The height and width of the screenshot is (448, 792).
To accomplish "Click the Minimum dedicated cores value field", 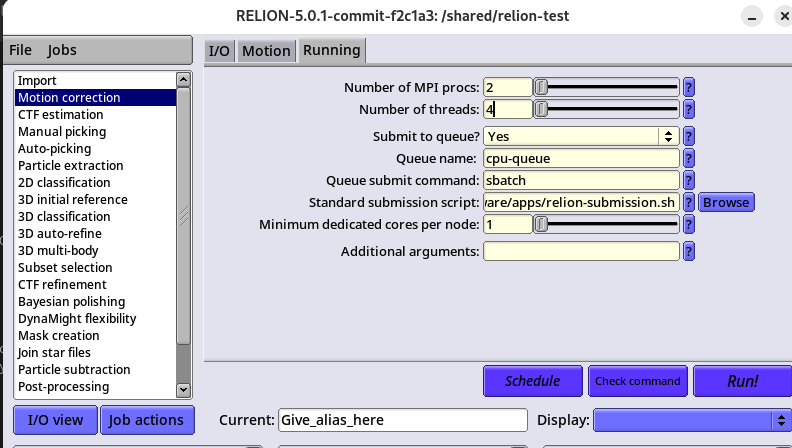I will click(508, 224).
